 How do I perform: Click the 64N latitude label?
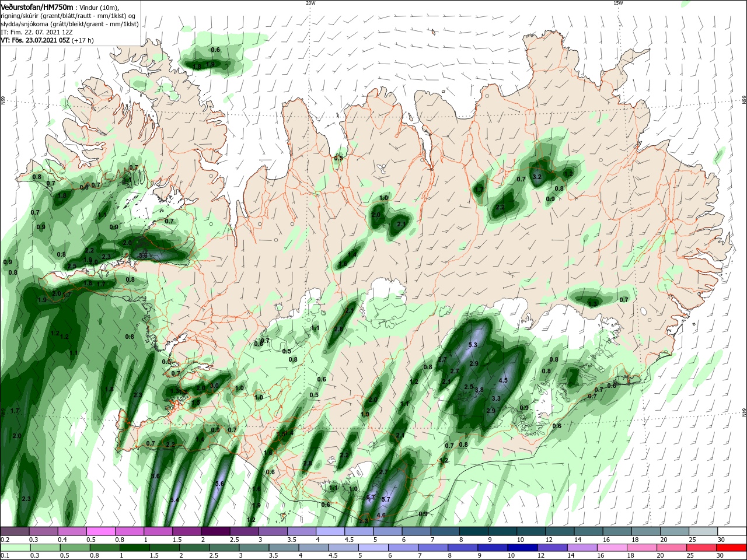coord(743,412)
